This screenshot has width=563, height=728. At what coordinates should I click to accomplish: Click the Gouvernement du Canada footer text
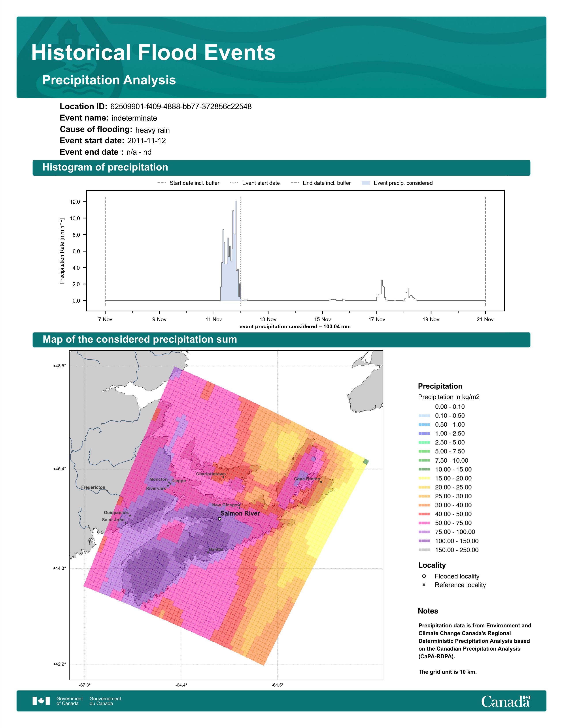pos(105,701)
